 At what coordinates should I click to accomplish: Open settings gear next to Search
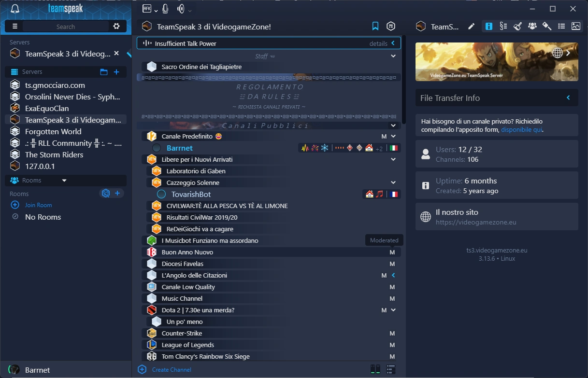[116, 27]
